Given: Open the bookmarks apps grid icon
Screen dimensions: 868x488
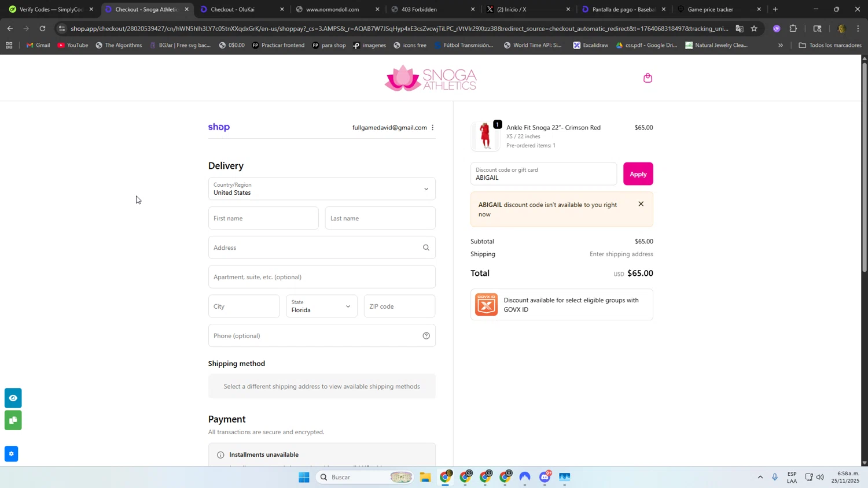Looking at the screenshot, I should [x=9, y=45].
